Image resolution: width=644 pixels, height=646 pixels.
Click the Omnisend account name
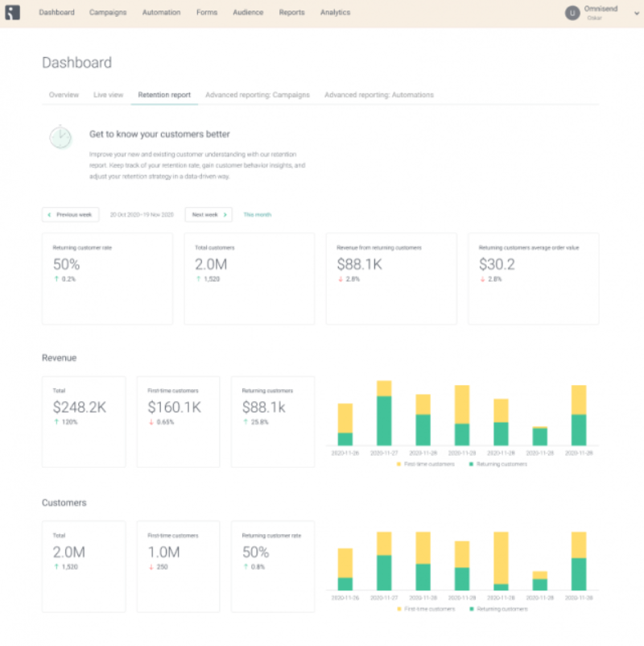coord(601,9)
